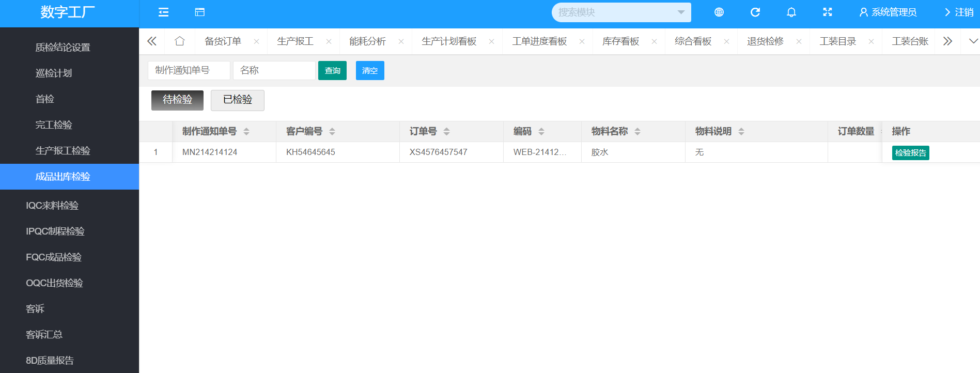
Task: Open the language globe icon
Action: [719, 12]
